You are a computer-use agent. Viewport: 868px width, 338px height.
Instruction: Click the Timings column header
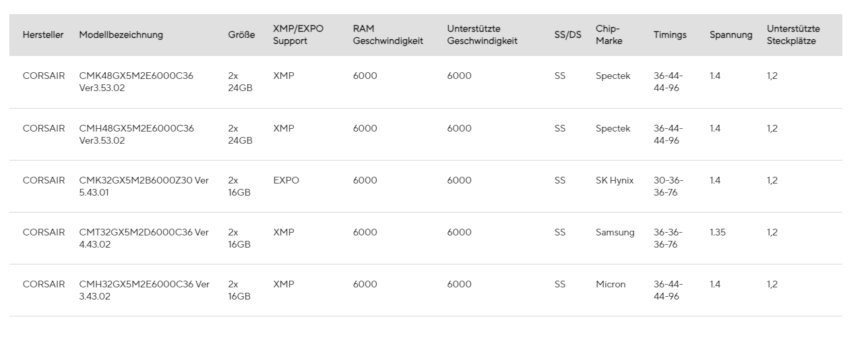670,35
